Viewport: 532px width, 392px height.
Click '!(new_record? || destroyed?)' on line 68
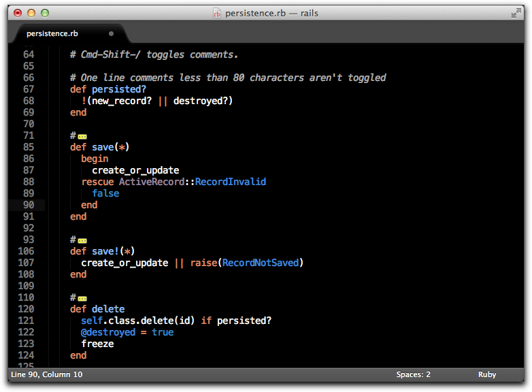click(x=156, y=101)
